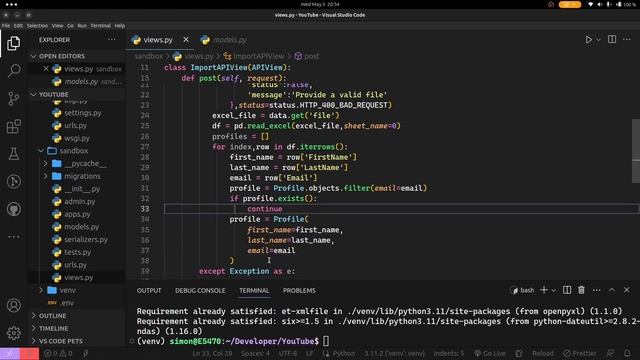The width and height of the screenshot is (640, 360).
Task: Open the Help menu
Action: coord(120,26)
